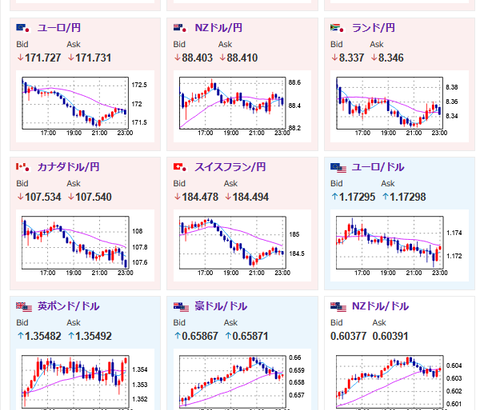Open the NZドル/円 currency pair link

tap(218, 28)
